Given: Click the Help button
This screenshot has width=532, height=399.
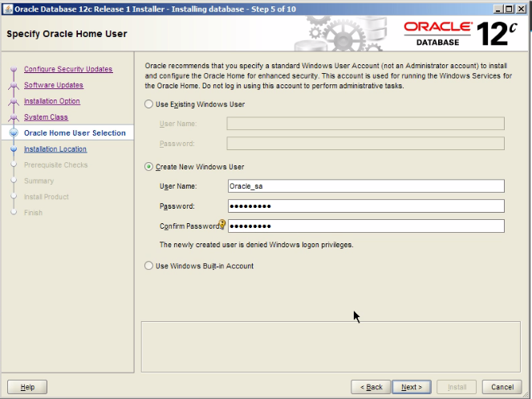Looking at the screenshot, I should pos(27,387).
